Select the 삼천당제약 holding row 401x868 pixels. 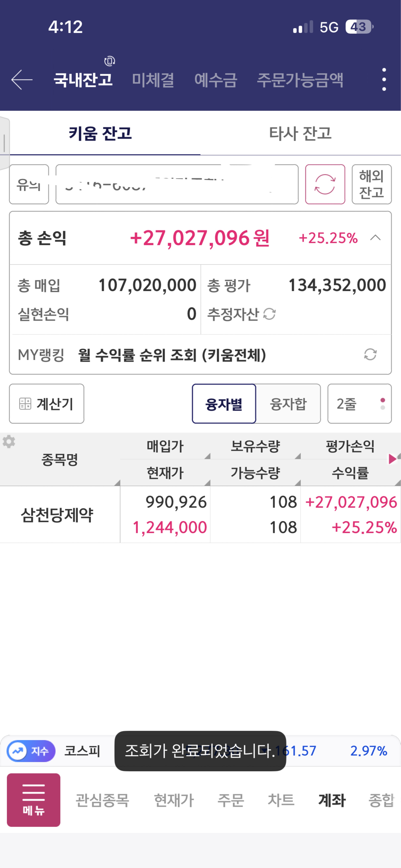tap(57, 515)
